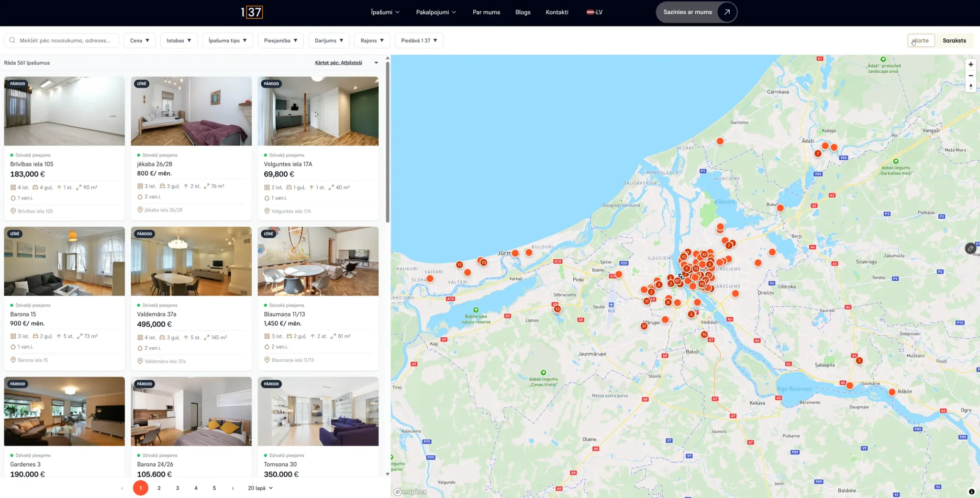Go to page 2 of results

click(159, 488)
